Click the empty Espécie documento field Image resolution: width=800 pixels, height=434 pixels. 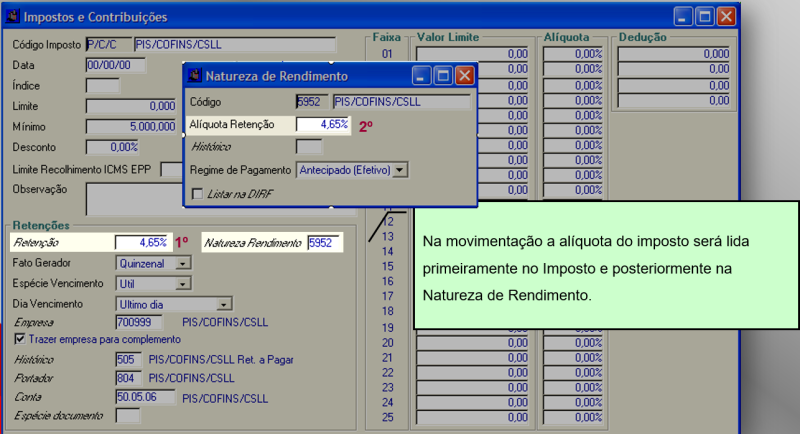128,416
